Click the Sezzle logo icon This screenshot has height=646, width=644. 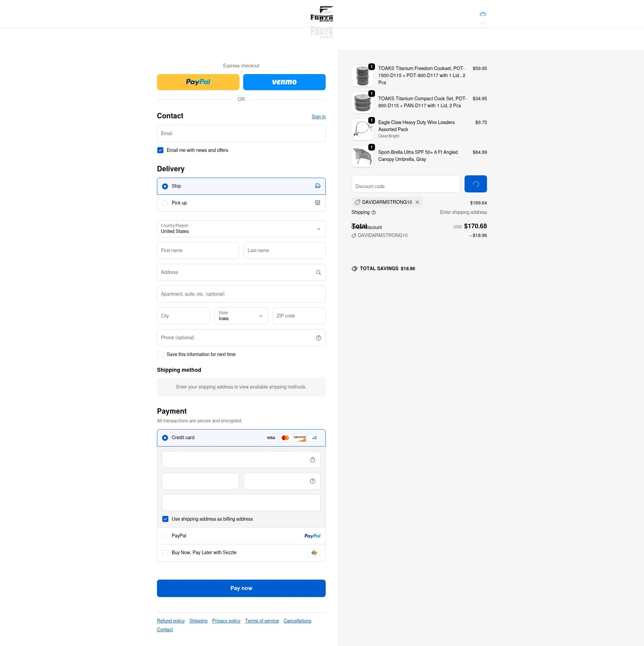[314, 553]
